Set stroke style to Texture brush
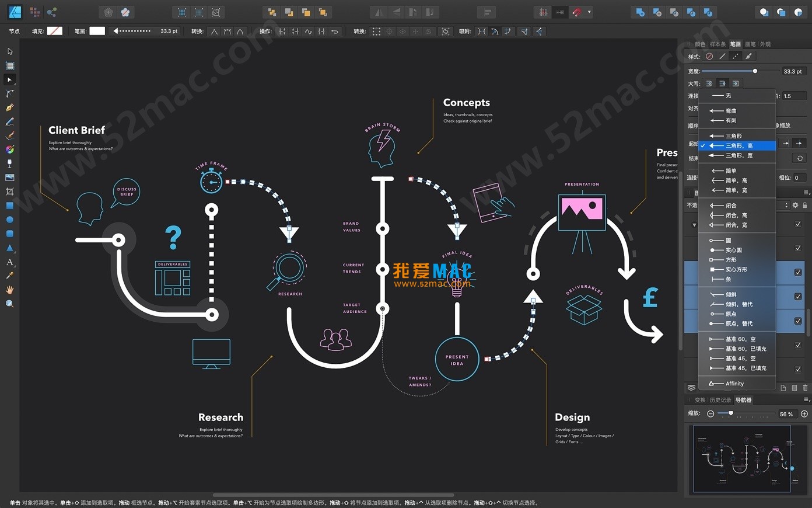The height and width of the screenshot is (508, 812). coord(748,57)
